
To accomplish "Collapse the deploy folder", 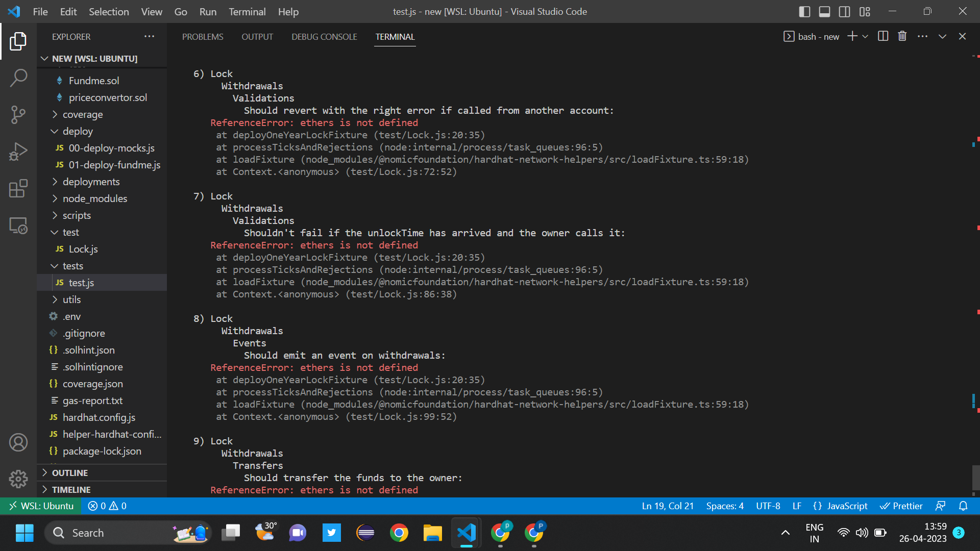I will 78,131.
